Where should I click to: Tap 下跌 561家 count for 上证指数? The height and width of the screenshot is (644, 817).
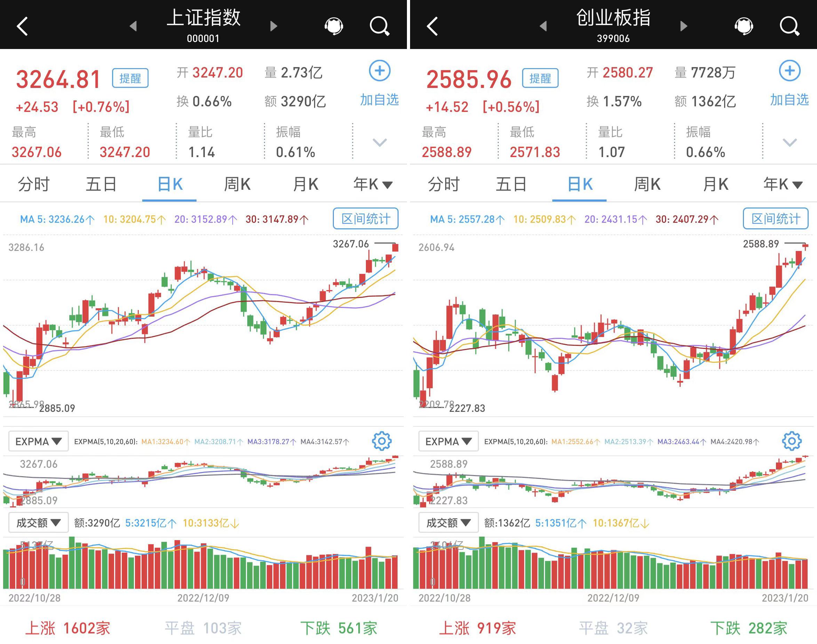339,628
